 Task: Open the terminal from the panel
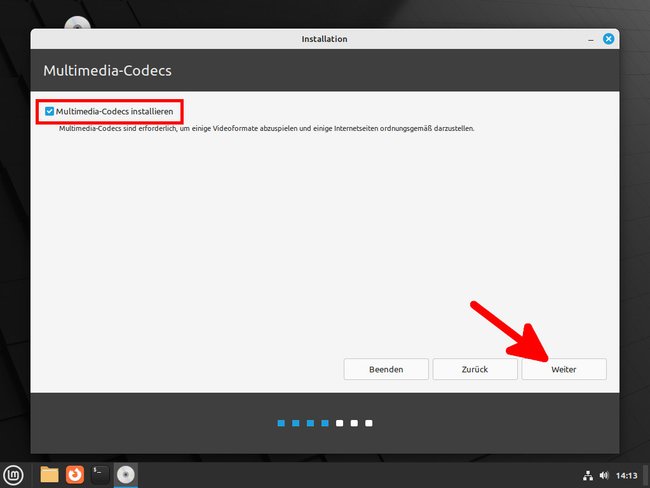[100, 475]
